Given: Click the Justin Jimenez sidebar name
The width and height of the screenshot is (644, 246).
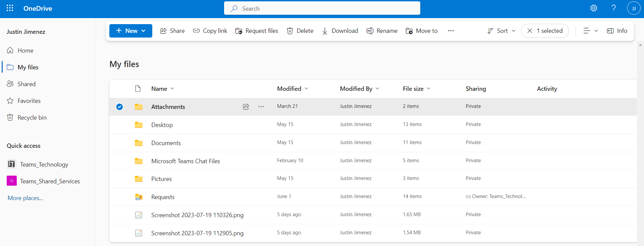Looking at the screenshot, I should tap(26, 32).
